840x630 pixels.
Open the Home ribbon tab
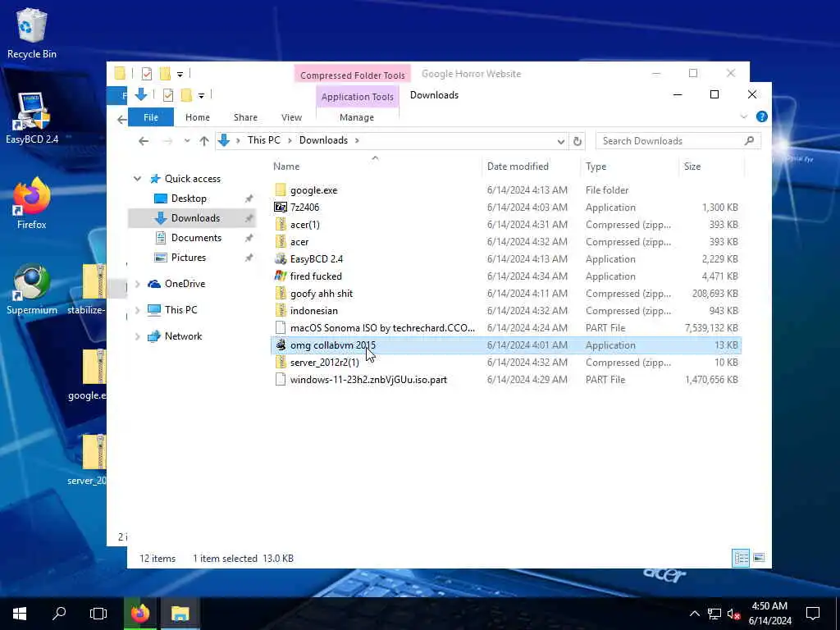click(x=198, y=117)
